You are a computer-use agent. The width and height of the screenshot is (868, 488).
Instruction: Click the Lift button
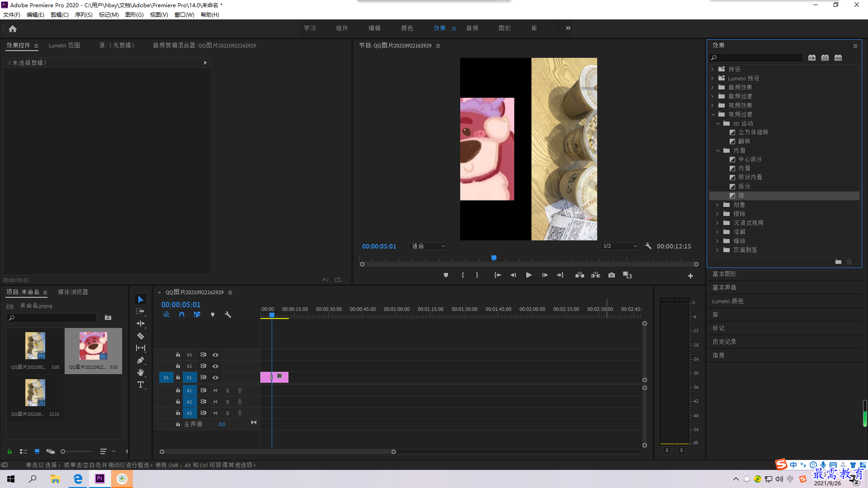580,275
